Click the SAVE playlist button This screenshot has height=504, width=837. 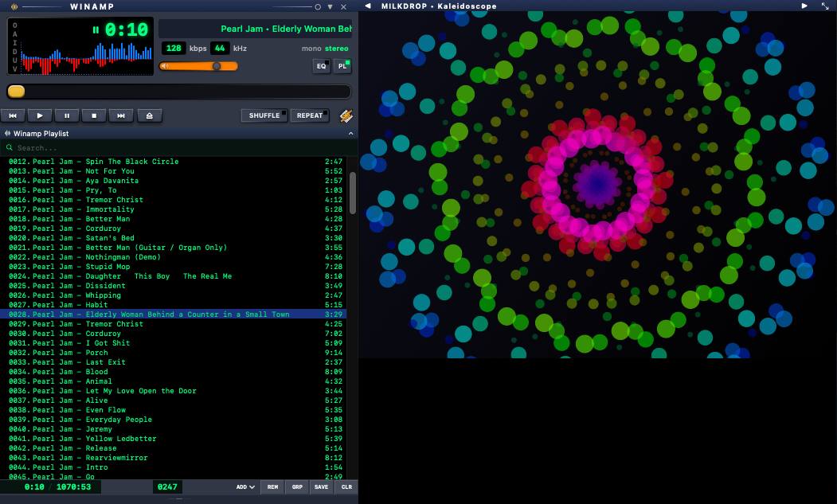click(321, 486)
